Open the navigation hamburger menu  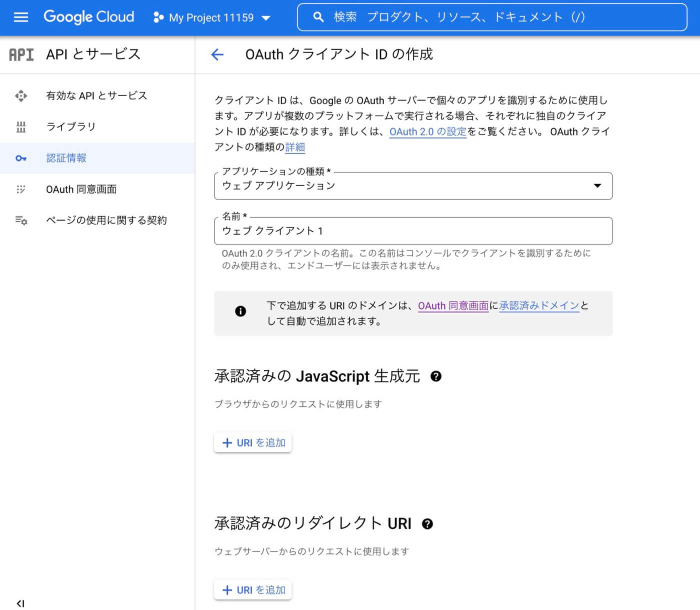click(20, 17)
